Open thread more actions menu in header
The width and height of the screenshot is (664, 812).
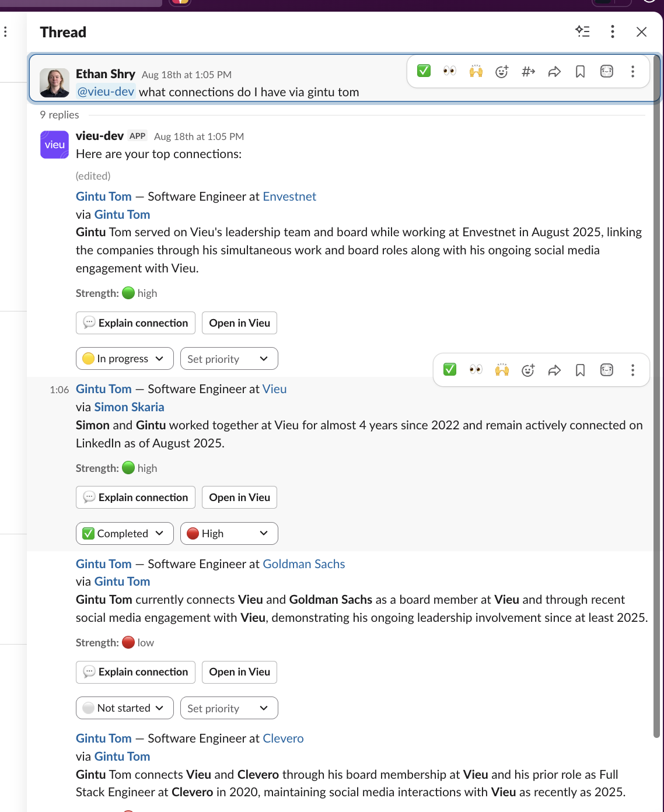click(612, 32)
